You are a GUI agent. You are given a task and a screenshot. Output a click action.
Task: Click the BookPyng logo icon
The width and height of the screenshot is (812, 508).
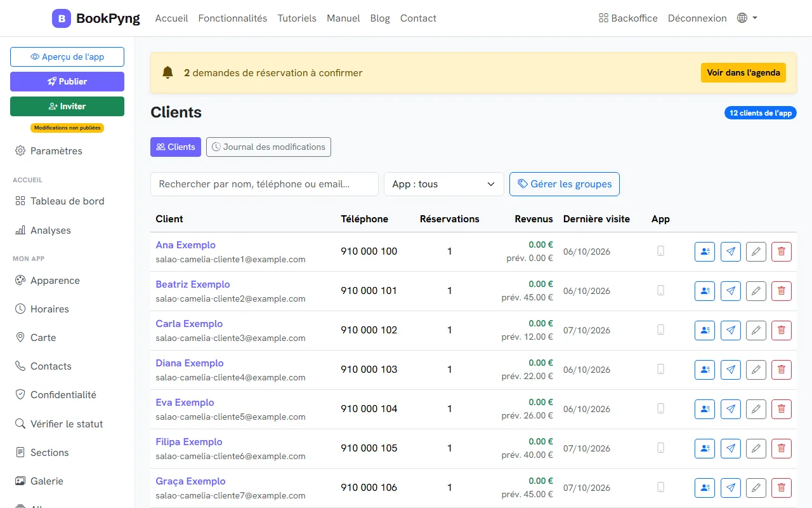62,18
